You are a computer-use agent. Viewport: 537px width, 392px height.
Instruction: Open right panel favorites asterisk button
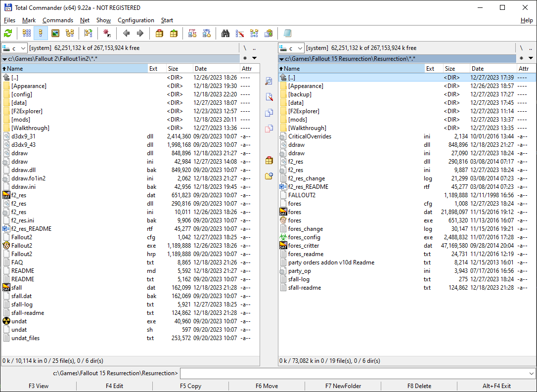click(521, 58)
